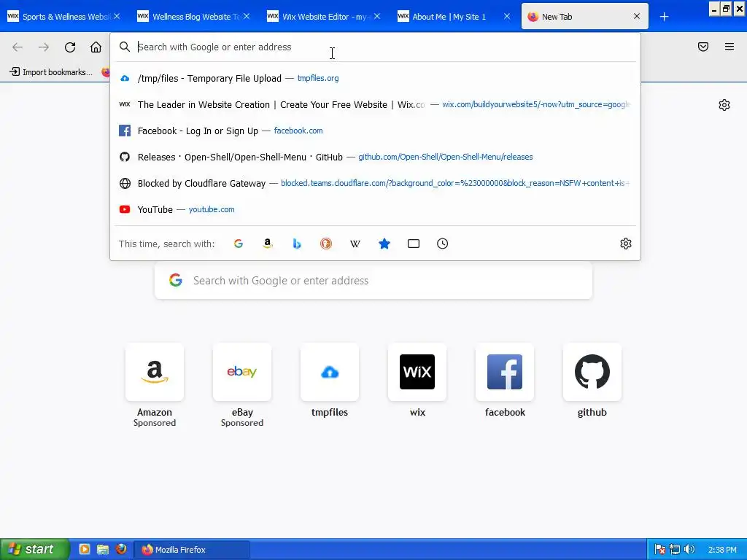Image resolution: width=747 pixels, height=560 pixels.
Task: Go to the Firefox home page
Action: tap(96, 47)
